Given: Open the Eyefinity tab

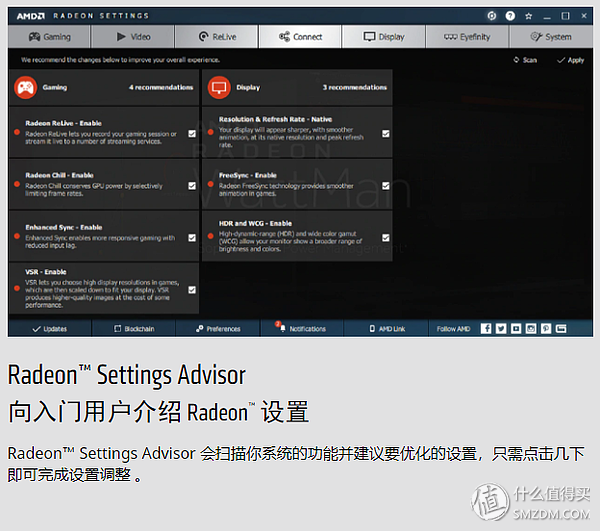Looking at the screenshot, I should click(467, 37).
